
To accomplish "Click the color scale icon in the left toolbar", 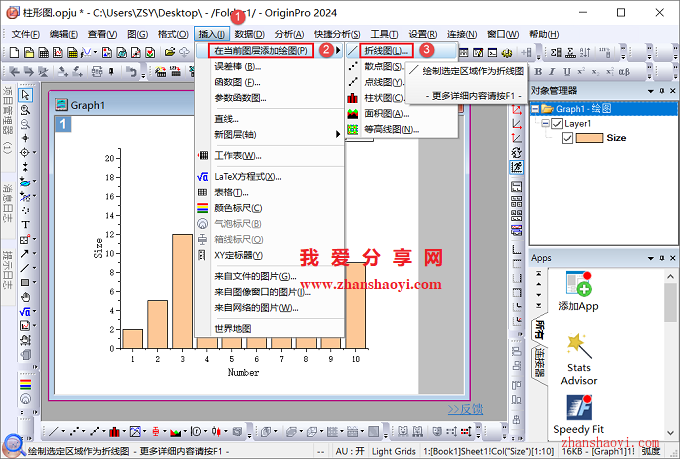I will click(26, 384).
